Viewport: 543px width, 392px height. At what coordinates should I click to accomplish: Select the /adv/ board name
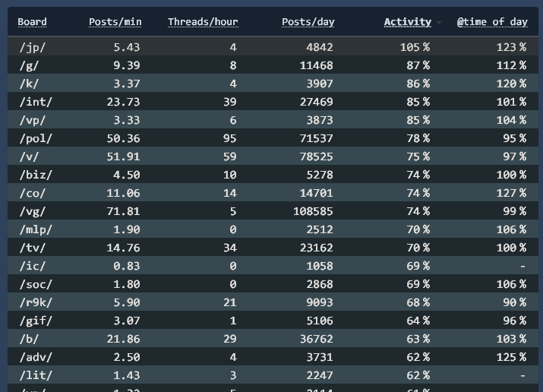[36, 357]
